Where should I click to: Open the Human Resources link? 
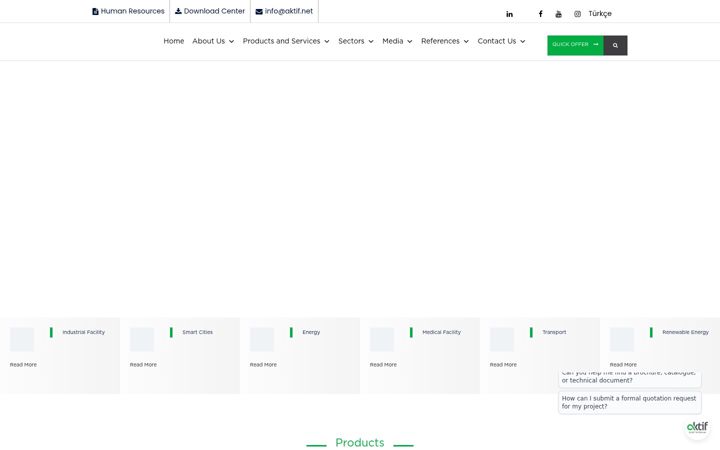pyautogui.click(x=133, y=11)
